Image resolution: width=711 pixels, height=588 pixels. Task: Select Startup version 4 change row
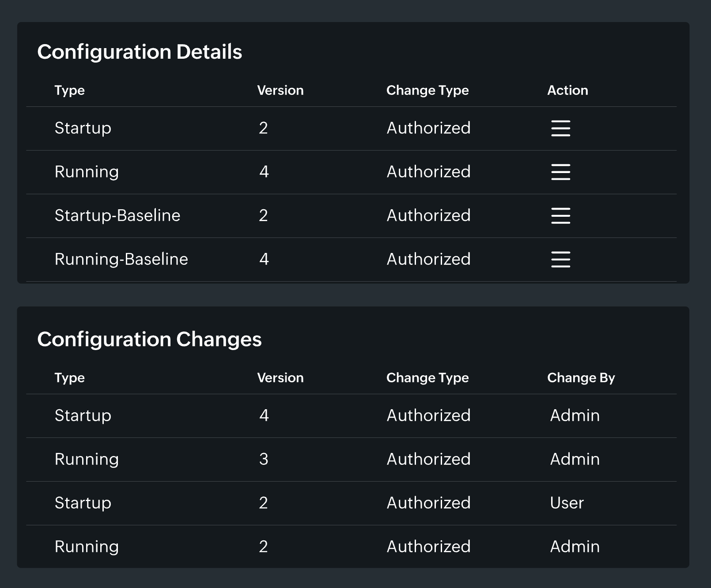click(83, 415)
